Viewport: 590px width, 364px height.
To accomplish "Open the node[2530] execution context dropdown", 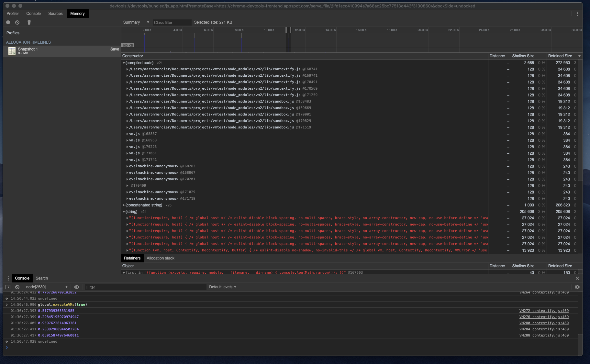I will [x=46, y=287].
